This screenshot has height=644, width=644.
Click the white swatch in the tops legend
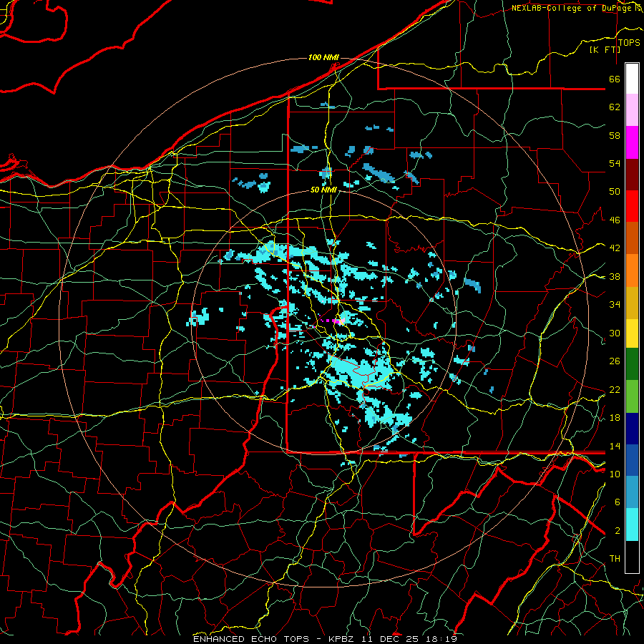(x=632, y=79)
